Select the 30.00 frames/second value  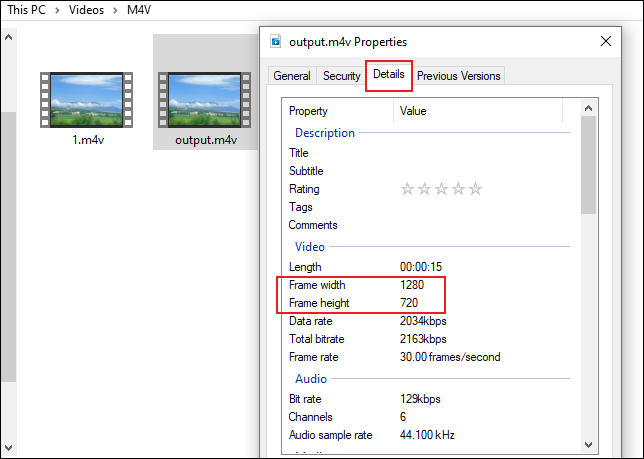[450, 357]
